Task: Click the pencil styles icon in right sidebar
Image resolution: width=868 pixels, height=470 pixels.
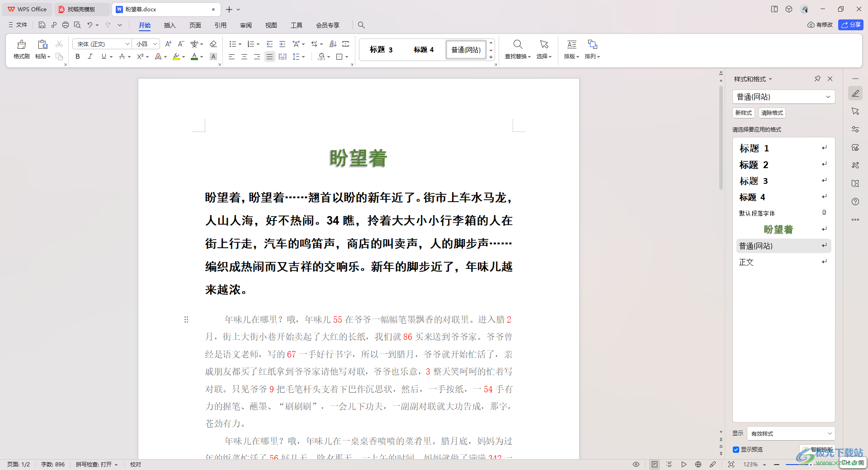Action: (855, 94)
